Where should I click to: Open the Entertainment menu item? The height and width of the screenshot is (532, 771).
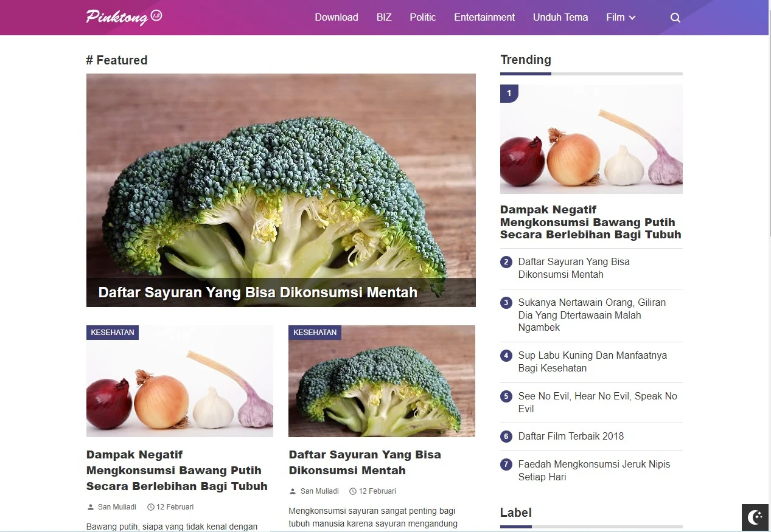484,18
